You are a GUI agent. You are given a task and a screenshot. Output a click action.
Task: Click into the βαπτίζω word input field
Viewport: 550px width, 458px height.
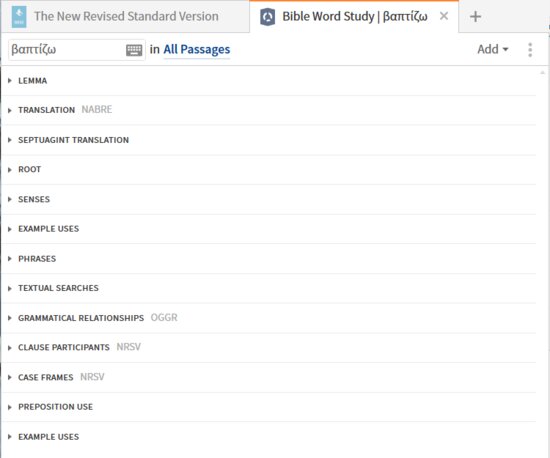coord(67,50)
